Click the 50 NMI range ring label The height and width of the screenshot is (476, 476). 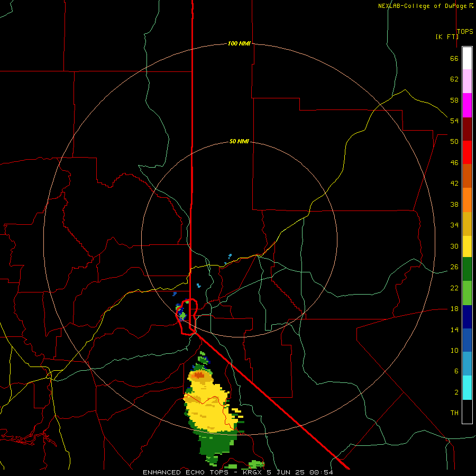pyautogui.click(x=239, y=141)
